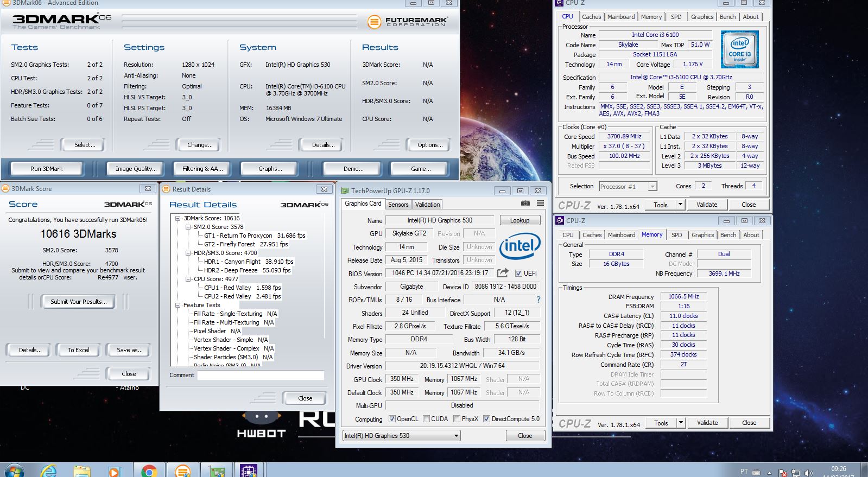The height and width of the screenshot is (477, 868).
Task: Open SPD tab in lower CPU-Z window
Action: 676,235
